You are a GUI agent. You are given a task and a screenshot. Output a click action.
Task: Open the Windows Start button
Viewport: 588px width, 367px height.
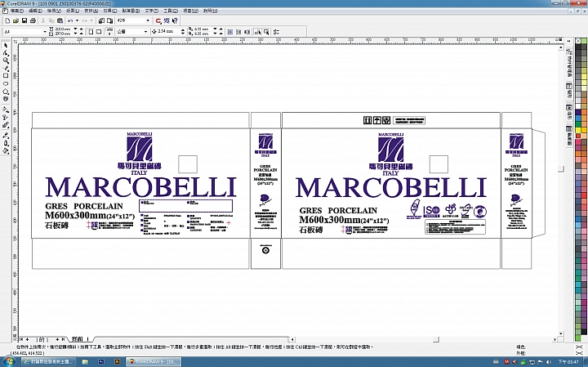pyautogui.click(x=8, y=362)
